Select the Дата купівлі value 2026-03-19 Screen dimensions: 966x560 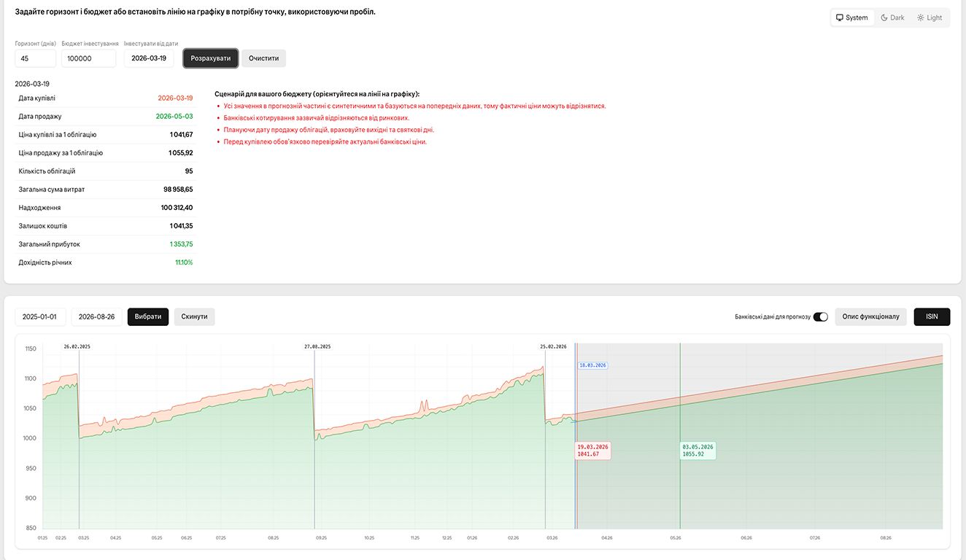[175, 98]
